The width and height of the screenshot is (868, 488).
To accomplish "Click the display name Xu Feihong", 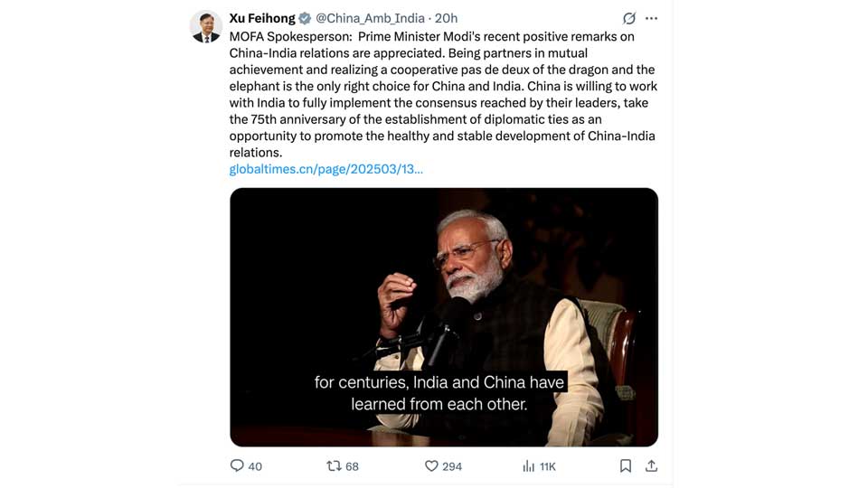I will pyautogui.click(x=262, y=18).
